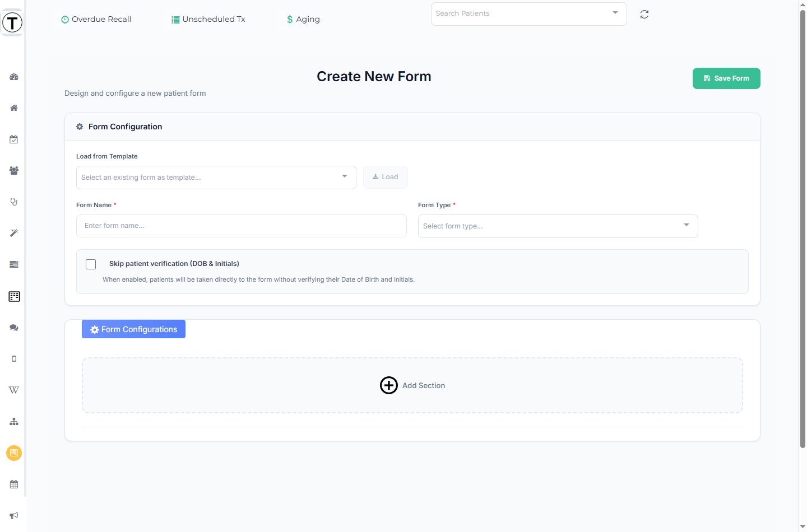807x532 pixels.
Task: Click the page vertical scrollbar
Action: tap(803, 230)
